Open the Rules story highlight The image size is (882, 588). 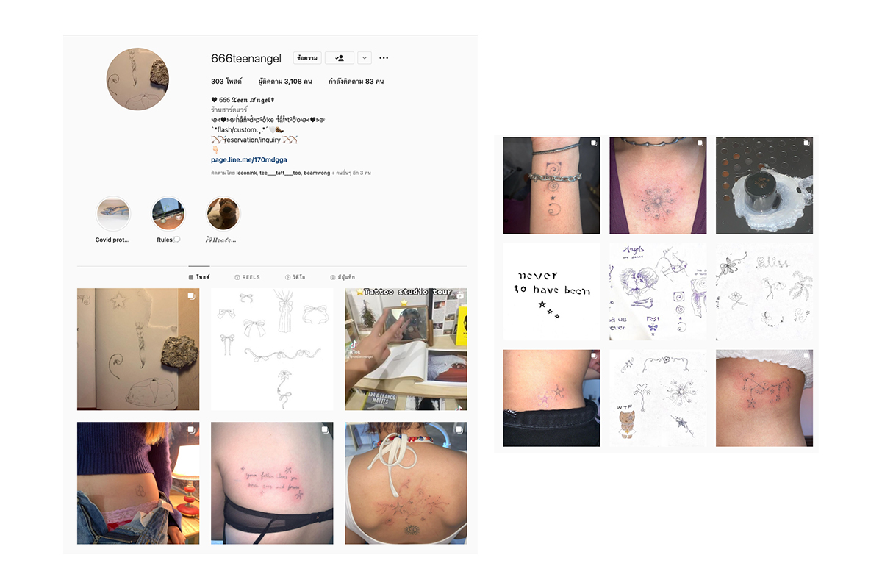(x=168, y=214)
